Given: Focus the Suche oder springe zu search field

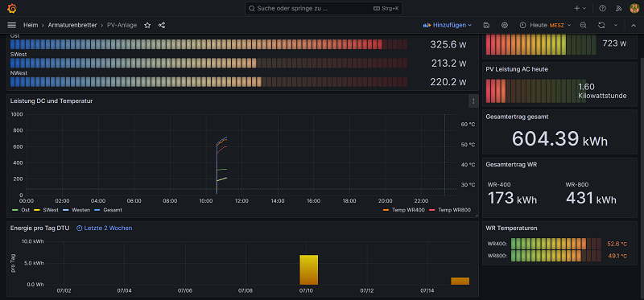Looking at the screenshot, I should pyautogui.click(x=324, y=8).
